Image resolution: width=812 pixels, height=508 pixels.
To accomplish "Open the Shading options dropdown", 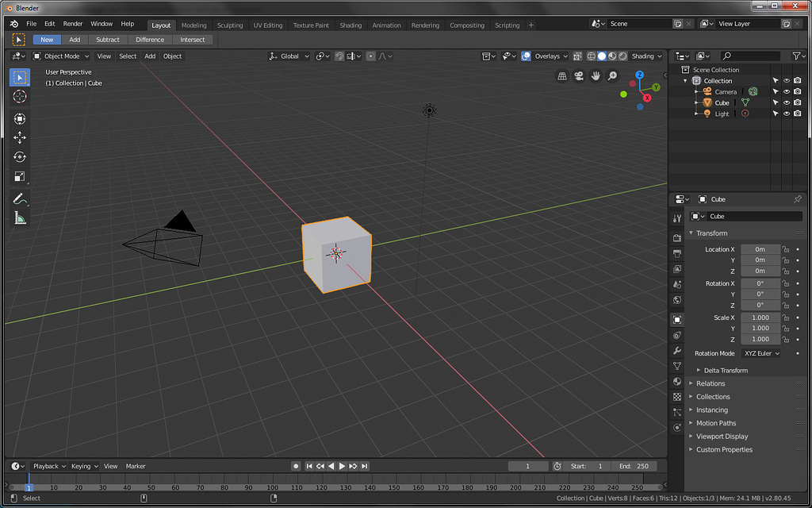I will click(647, 56).
